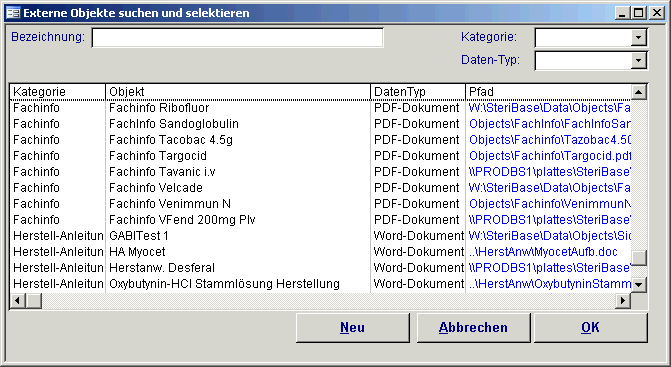Click the Pfad column header
This screenshot has width=671, height=367.
(x=549, y=92)
